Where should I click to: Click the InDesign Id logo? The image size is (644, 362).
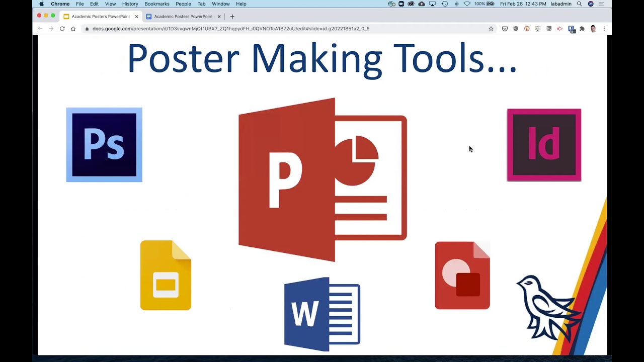[x=544, y=145]
